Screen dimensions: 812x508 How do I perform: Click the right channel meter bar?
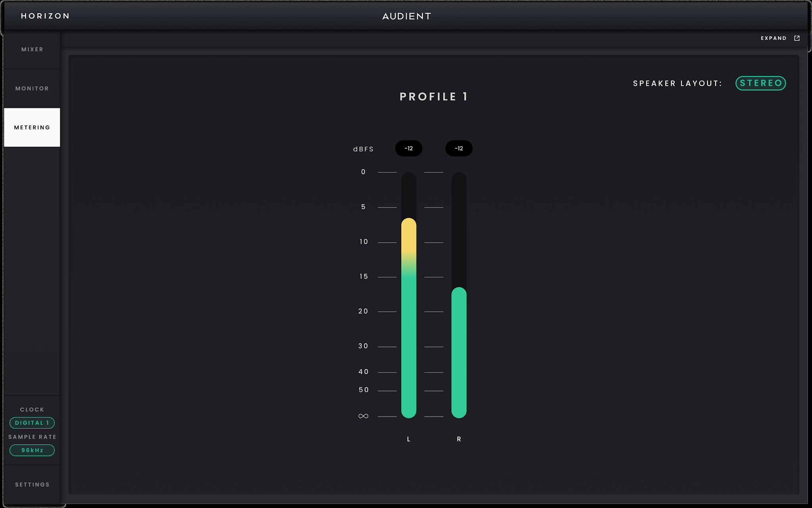[459, 295]
